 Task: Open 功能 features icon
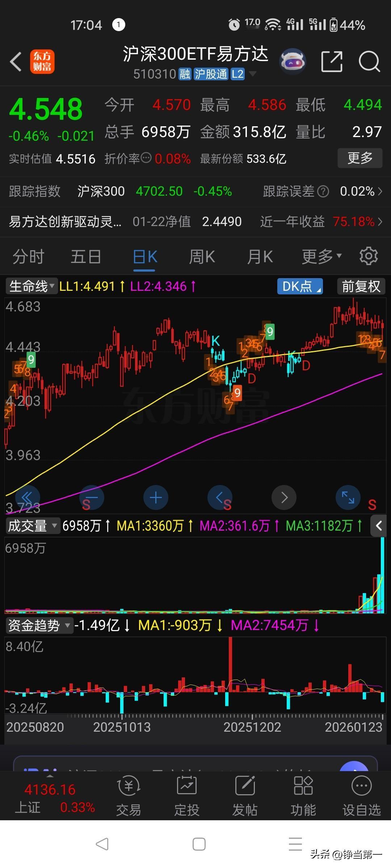click(303, 796)
